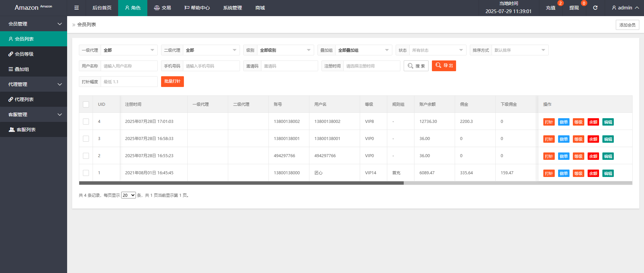Check the row checkbox for UID 1
644x273 pixels.
[86, 173]
